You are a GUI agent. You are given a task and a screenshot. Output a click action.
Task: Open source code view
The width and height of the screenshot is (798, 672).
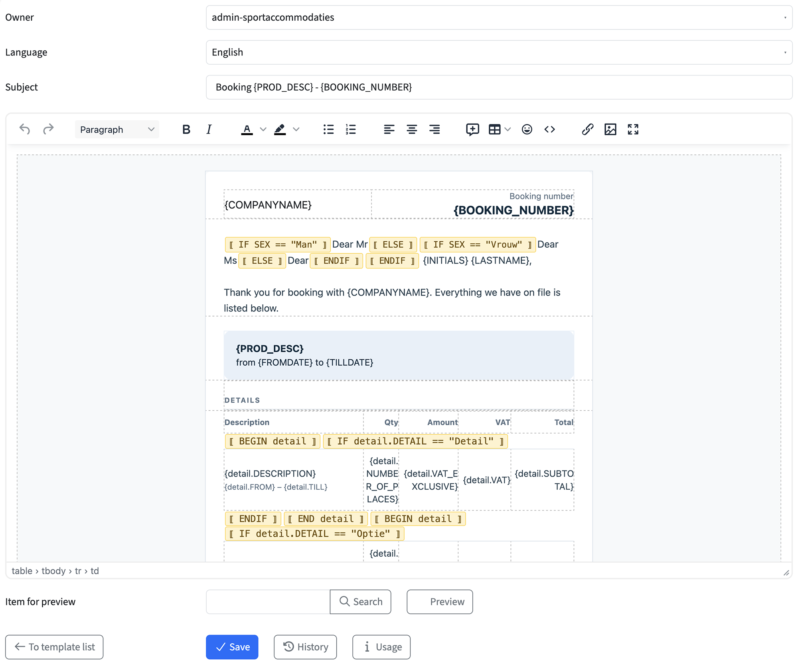pyautogui.click(x=549, y=129)
